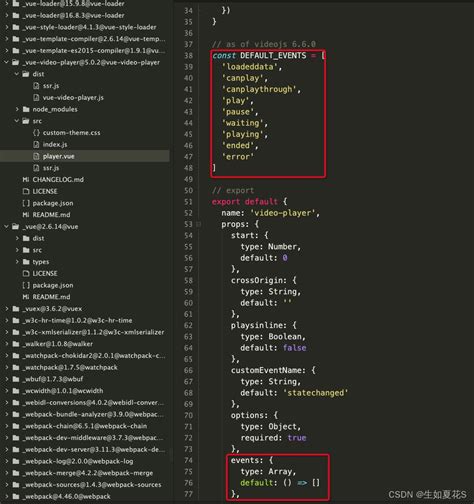Open ssr.js in the dist folder

pyautogui.click(x=51, y=86)
